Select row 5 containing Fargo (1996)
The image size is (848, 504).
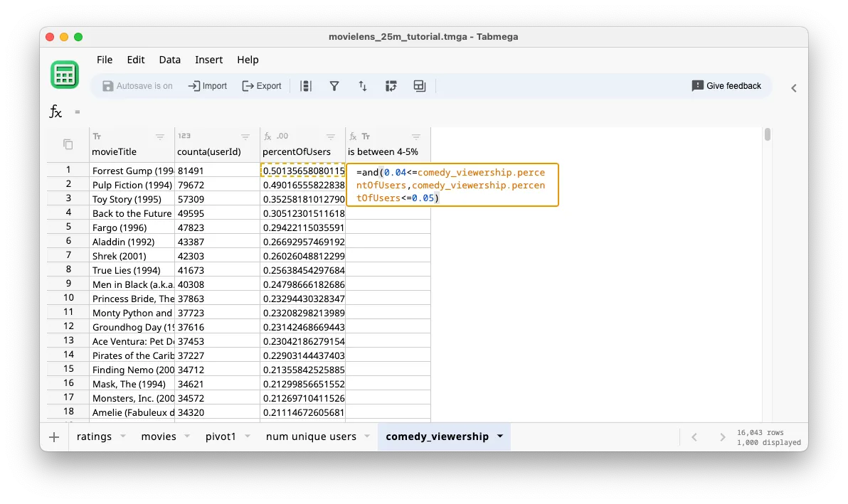(x=68, y=227)
